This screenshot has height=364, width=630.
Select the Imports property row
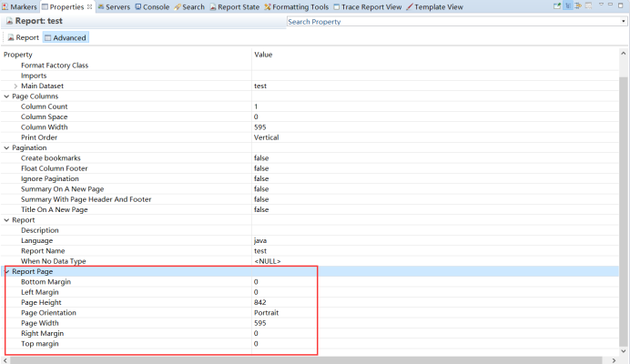34,76
